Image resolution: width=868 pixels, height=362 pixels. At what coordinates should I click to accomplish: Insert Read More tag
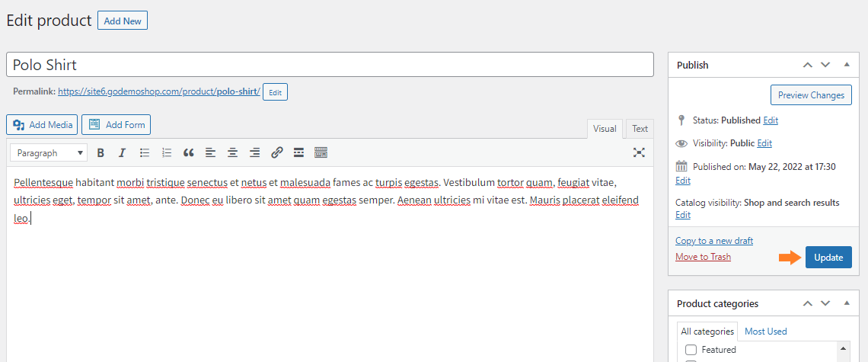pyautogui.click(x=298, y=153)
